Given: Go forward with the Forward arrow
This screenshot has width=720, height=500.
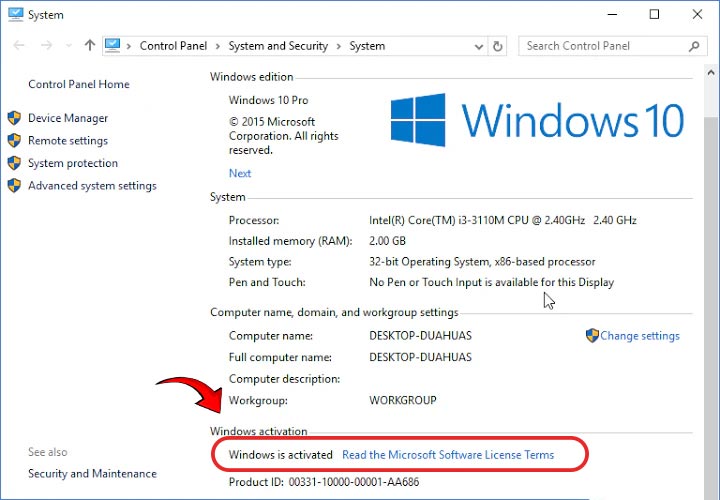Looking at the screenshot, I should point(46,45).
